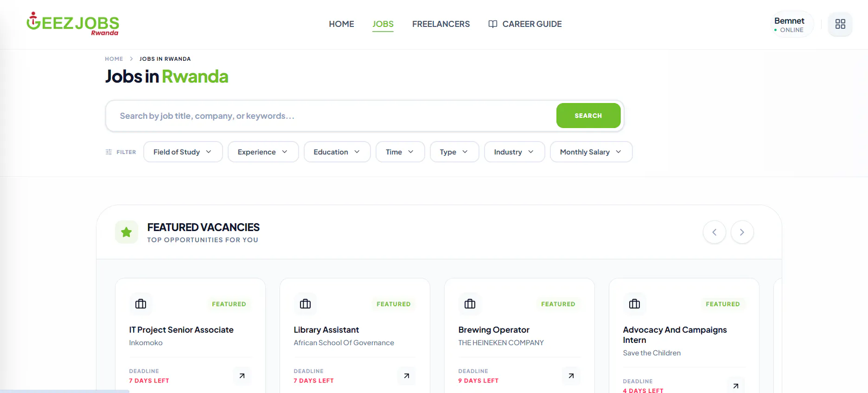Click the Jobs in Rwanda breadcrumb text
The width and height of the screenshot is (868, 393).
pos(165,59)
